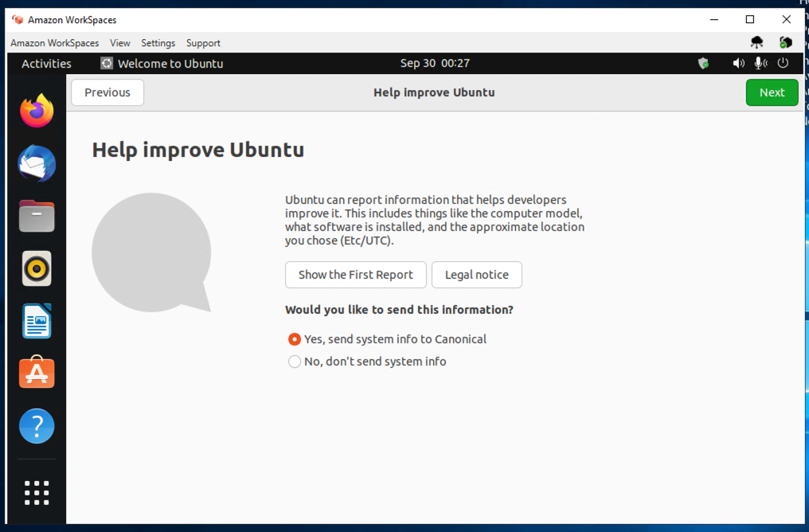809x532 pixels.
Task: Open the Help icon in the dock
Action: [36, 426]
